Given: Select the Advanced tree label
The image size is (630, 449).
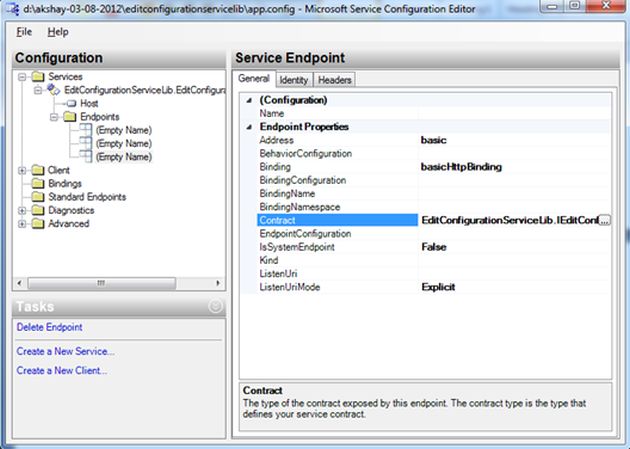Looking at the screenshot, I should click(x=69, y=224).
